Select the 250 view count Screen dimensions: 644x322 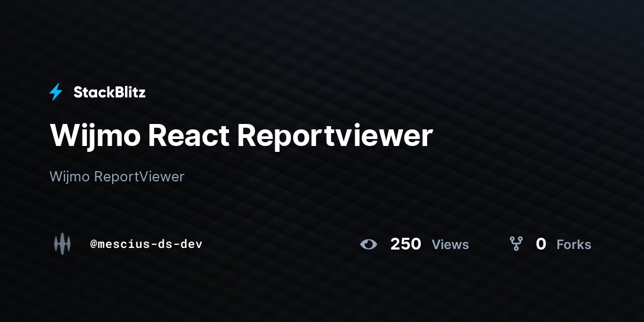[406, 244]
